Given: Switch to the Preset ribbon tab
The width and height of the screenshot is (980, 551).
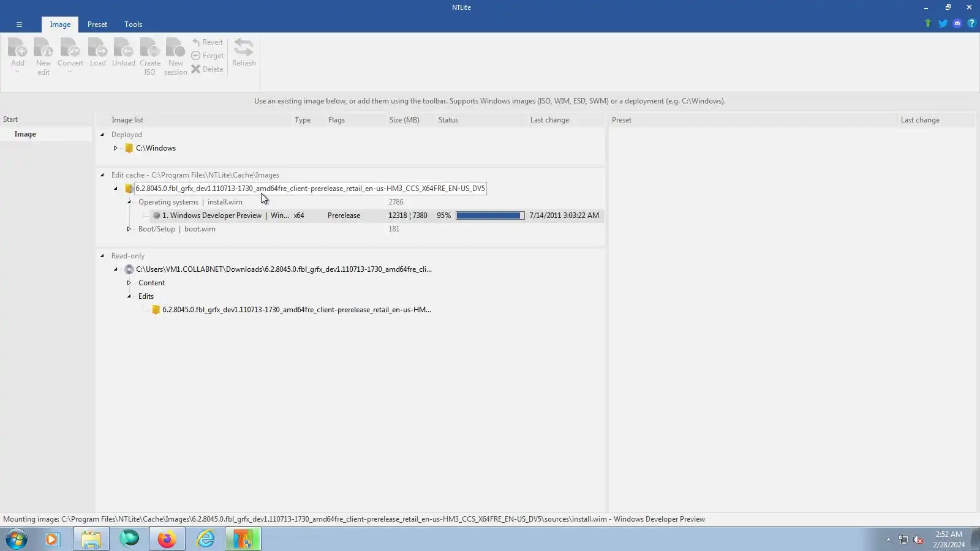Looking at the screenshot, I should point(97,24).
